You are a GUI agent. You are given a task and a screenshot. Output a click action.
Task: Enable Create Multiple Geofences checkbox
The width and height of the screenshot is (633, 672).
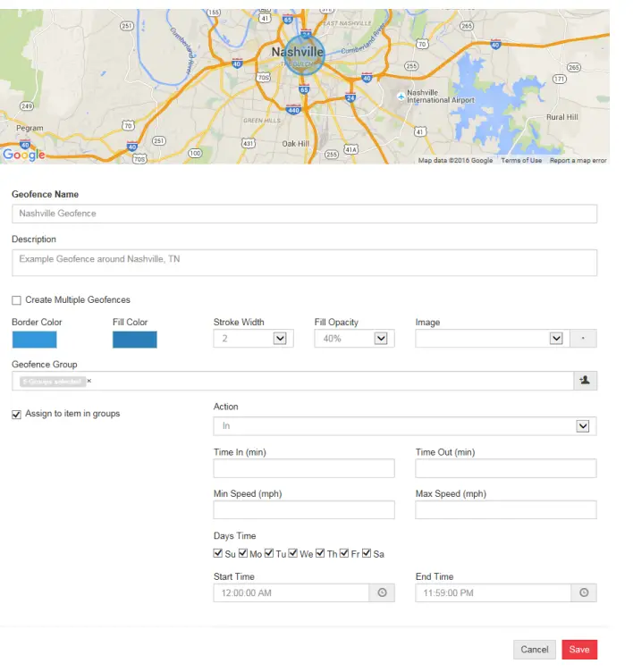tap(17, 300)
